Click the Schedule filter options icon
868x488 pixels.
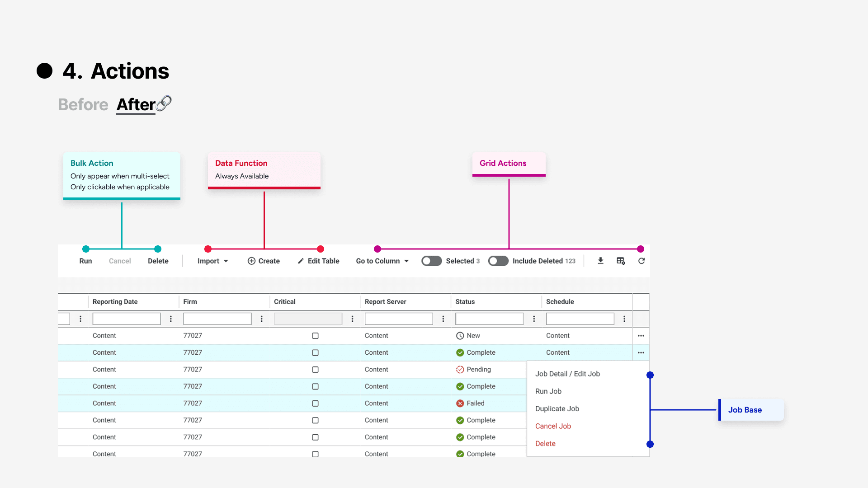[625, 319]
